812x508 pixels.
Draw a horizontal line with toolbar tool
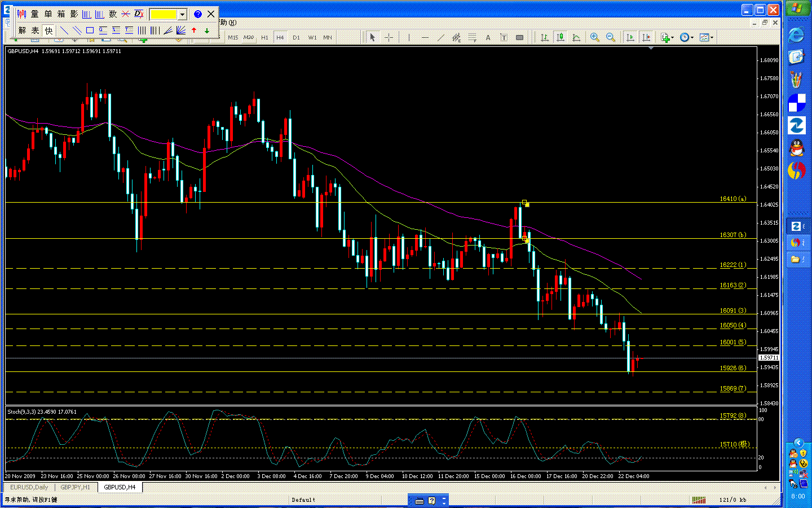click(x=425, y=37)
